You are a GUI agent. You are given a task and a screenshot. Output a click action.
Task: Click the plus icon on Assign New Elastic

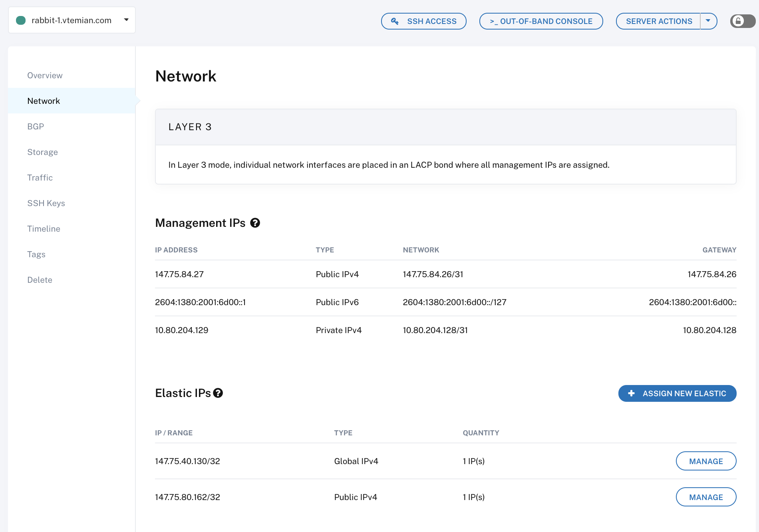pos(631,393)
